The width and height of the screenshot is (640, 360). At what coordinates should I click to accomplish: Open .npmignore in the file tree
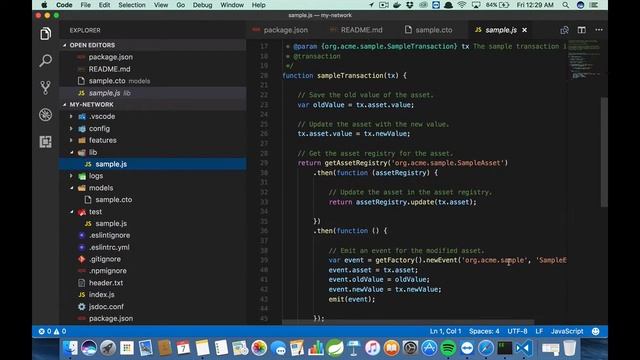tap(107, 271)
